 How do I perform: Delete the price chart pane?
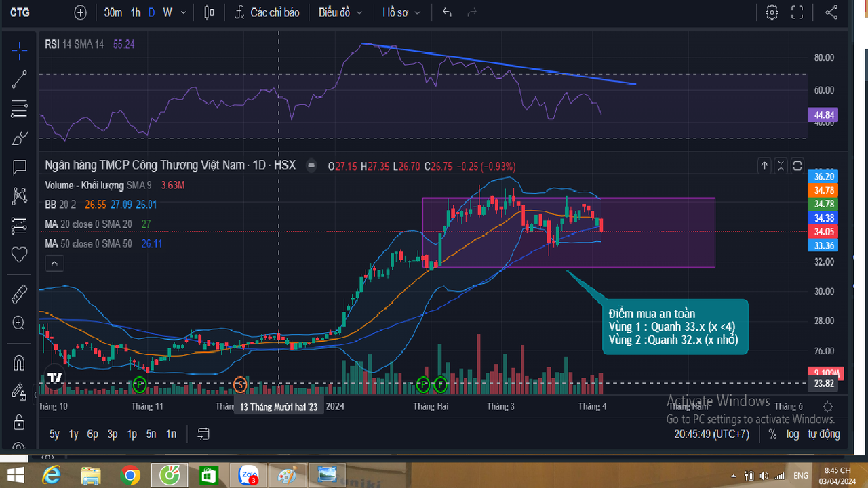[x=781, y=165]
